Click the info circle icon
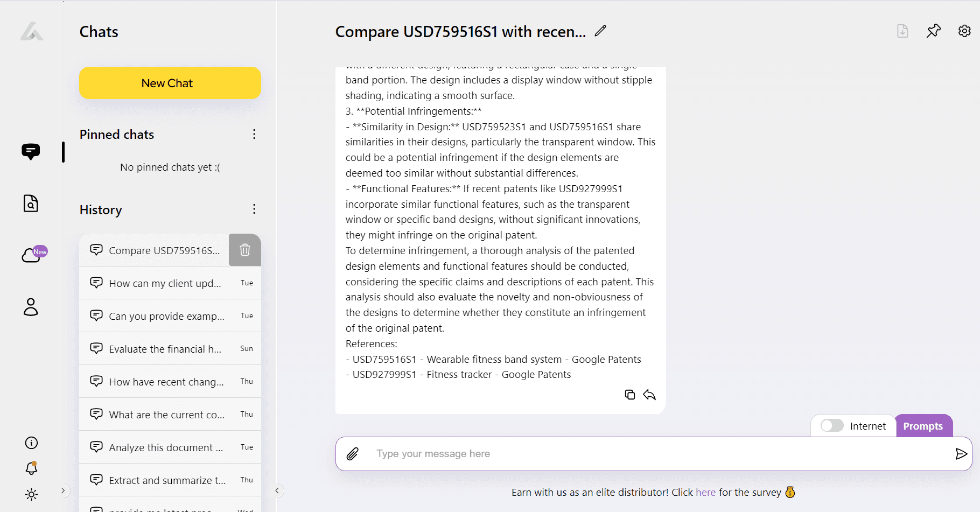Viewport: 980px width, 512px height. click(x=31, y=443)
